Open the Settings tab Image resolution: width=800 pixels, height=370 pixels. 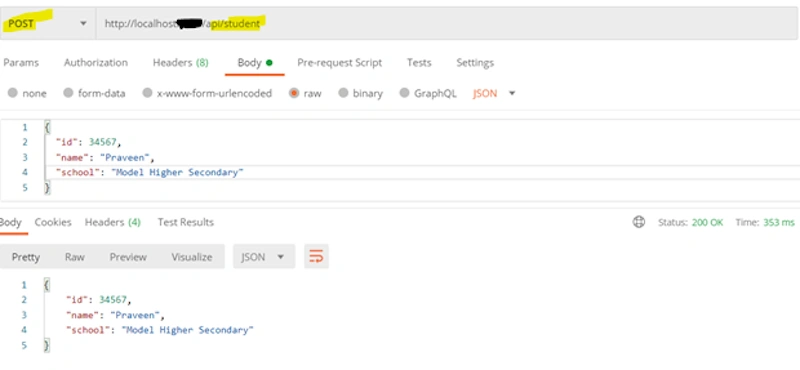475,63
